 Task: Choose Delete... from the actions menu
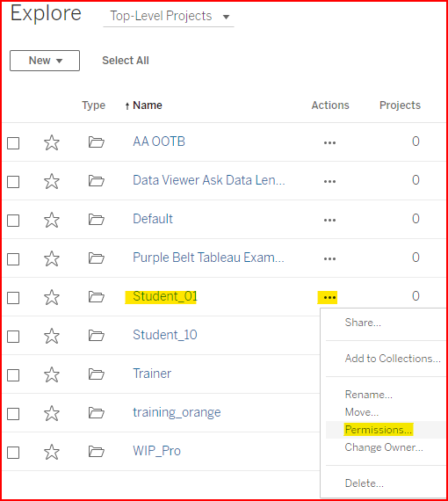point(364,483)
